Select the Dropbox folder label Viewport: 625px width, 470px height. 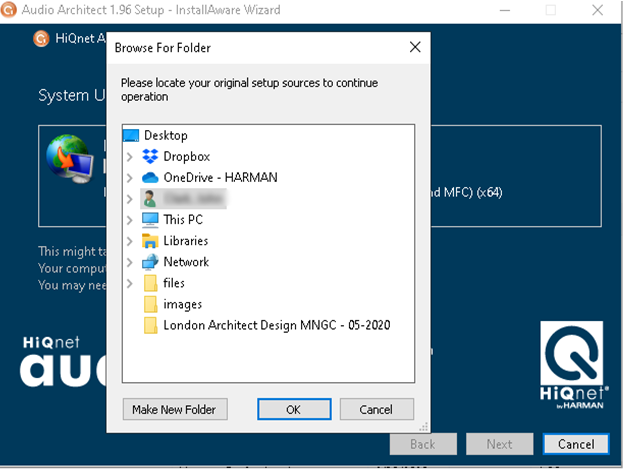pyautogui.click(x=187, y=157)
